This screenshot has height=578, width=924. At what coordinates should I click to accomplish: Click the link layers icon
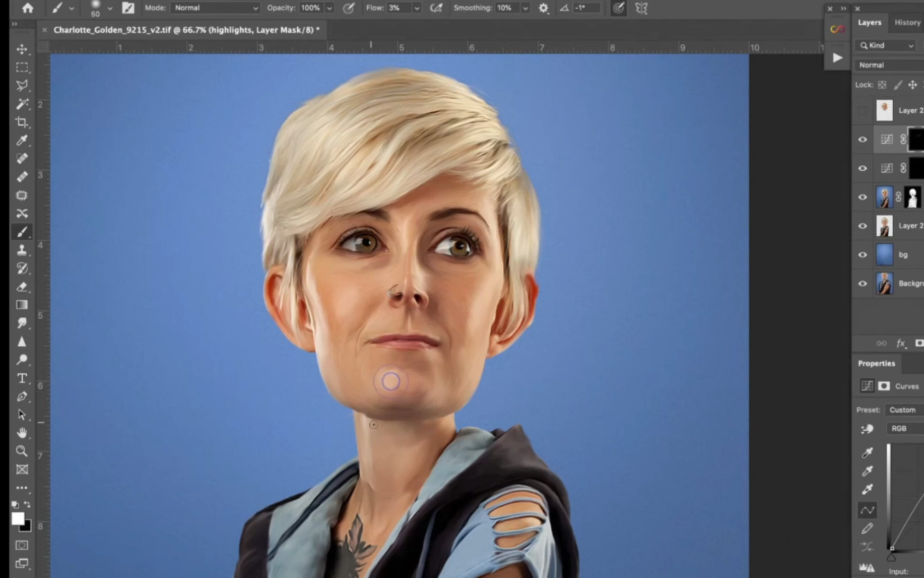(x=881, y=343)
